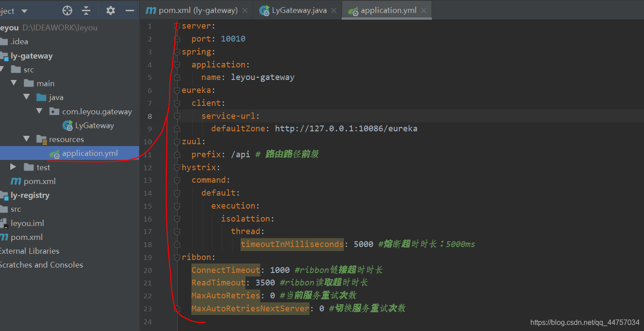Select the java source folder
The width and height of the screenshot is (644, 331).
(56, 97)
